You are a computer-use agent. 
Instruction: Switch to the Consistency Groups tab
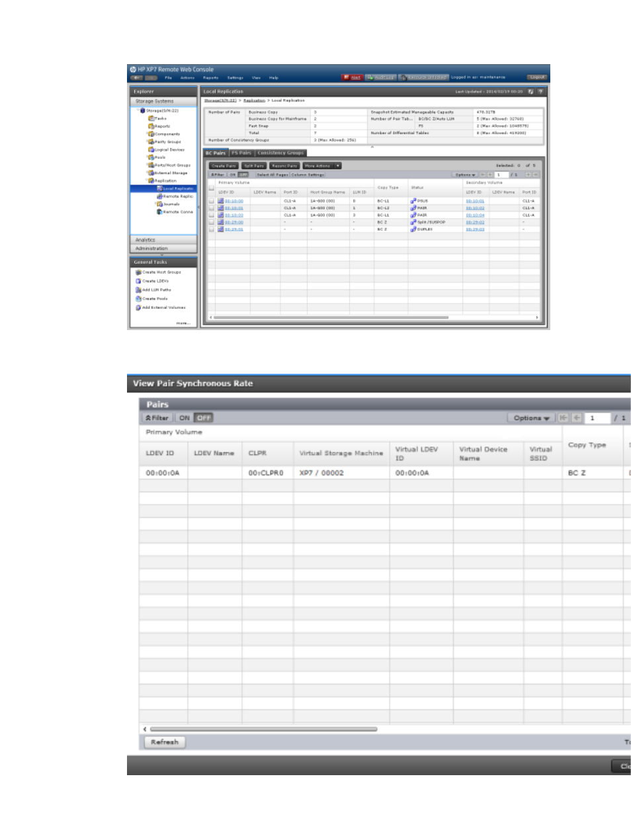280,153
